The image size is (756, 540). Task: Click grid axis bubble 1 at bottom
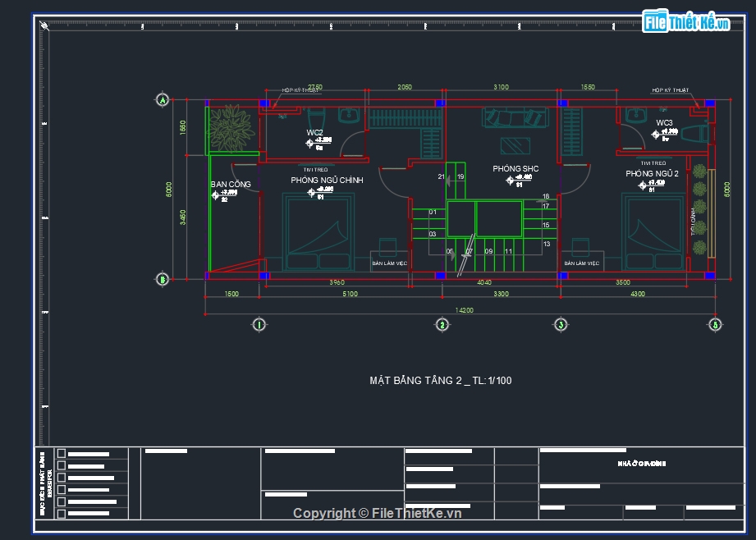(259, 325)
